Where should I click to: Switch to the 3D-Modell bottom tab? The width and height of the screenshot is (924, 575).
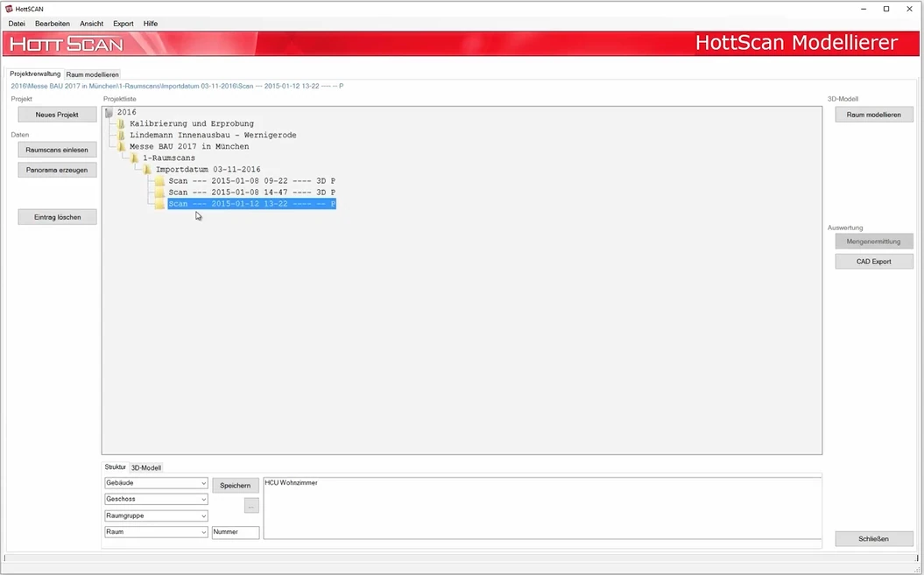click(x=145, y=467)
